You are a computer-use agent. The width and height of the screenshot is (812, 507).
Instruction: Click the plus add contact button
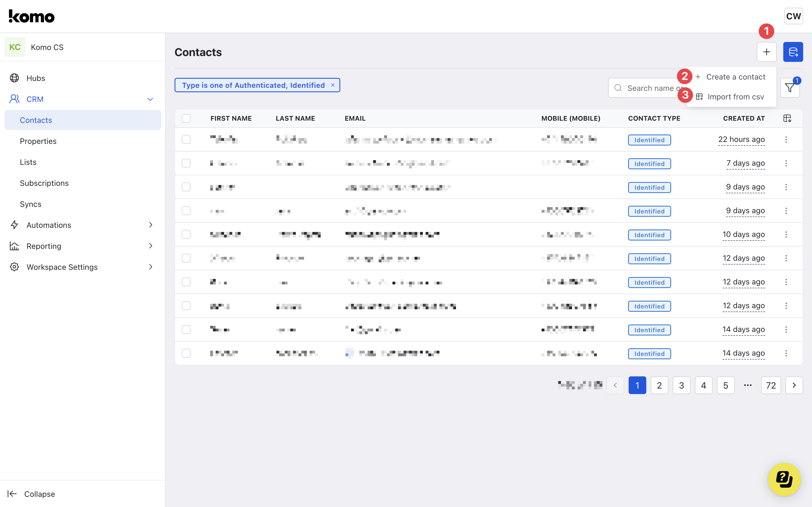pos(766,52)
